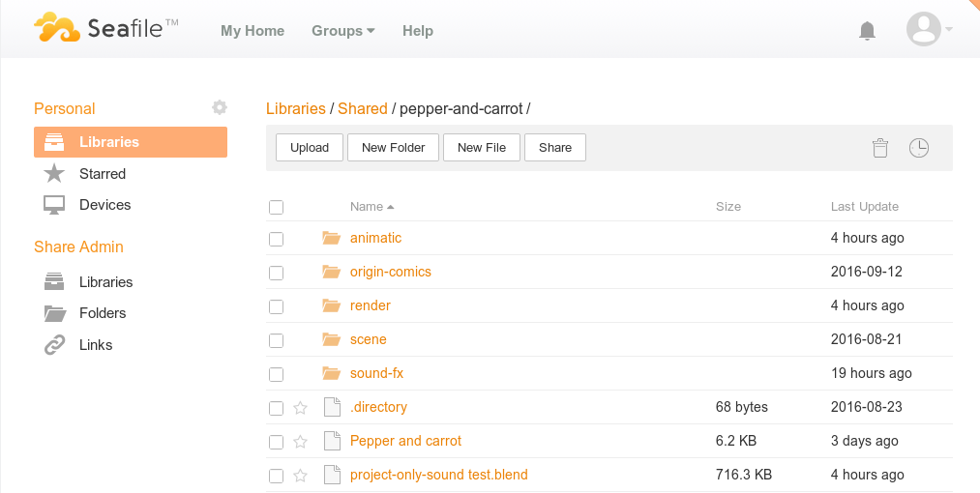
Task: Sort by the Name column arrow
Action: coord(391,207)
